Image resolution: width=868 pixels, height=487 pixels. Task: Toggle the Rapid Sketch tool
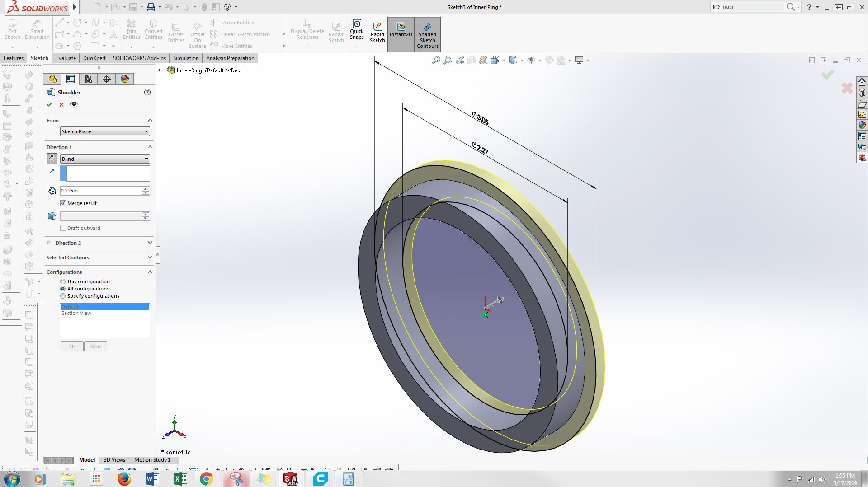(377, 33)
